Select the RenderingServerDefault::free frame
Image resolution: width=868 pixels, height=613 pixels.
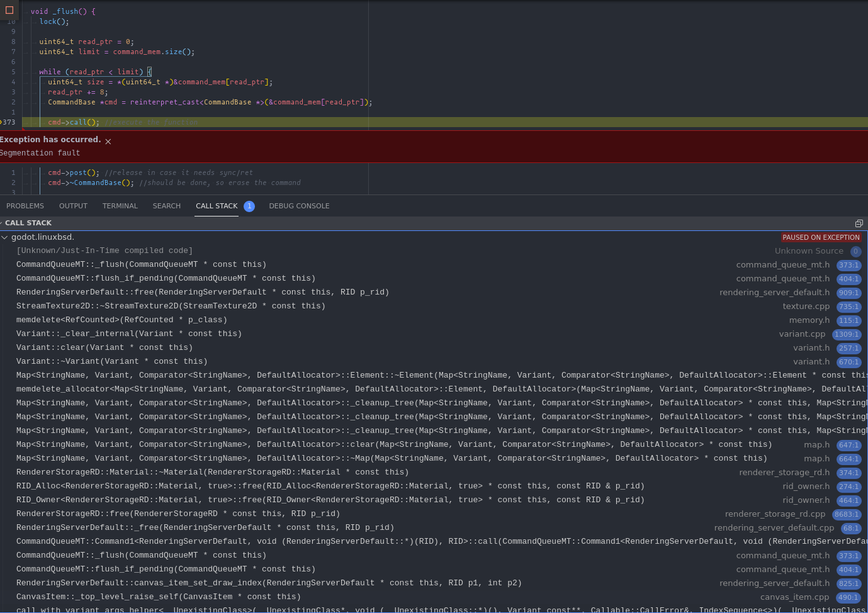pyautogui.click(x=434, y=293)
